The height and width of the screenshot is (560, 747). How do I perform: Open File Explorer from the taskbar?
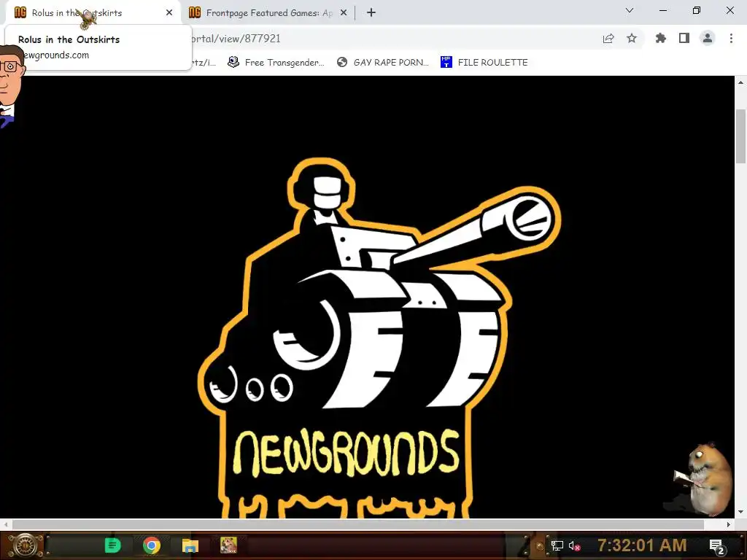pos(190,545)
